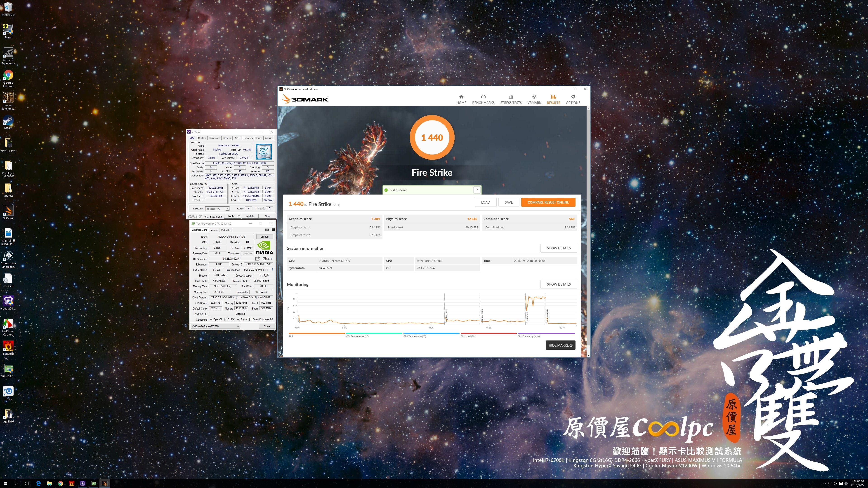
Task: Open the Steam desktop shortcut
Action: click(x=8, y=122)
